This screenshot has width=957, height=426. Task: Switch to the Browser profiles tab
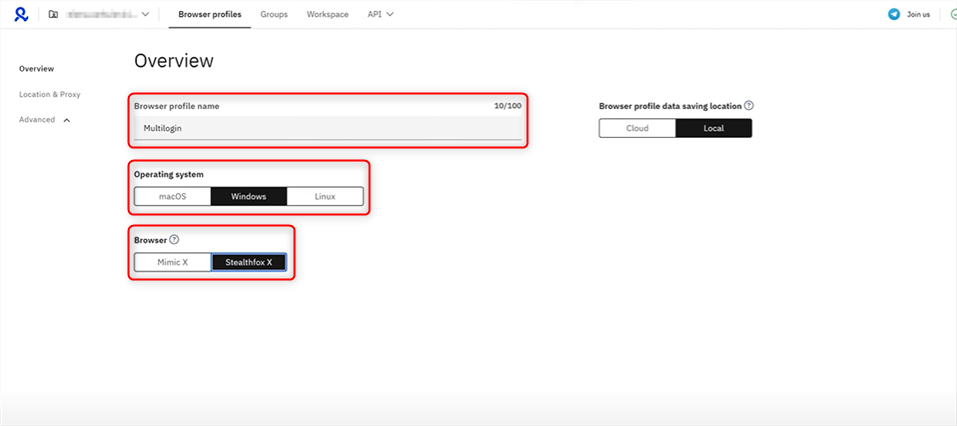(x=210, y=14)
